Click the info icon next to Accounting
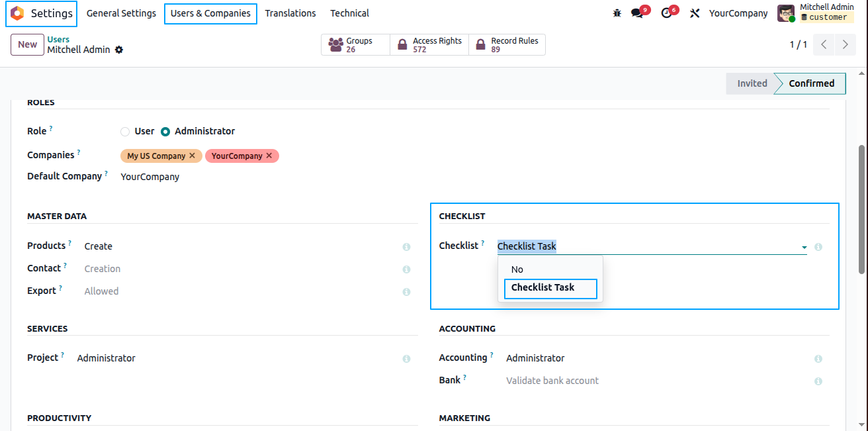The width and height of the screenshot is (868, 431). (x=818, y=359)
